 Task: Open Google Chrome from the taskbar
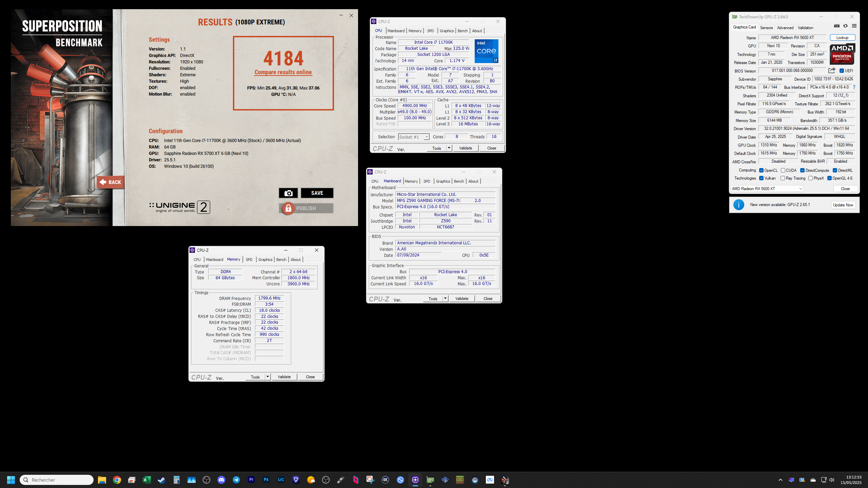(117, 480)
